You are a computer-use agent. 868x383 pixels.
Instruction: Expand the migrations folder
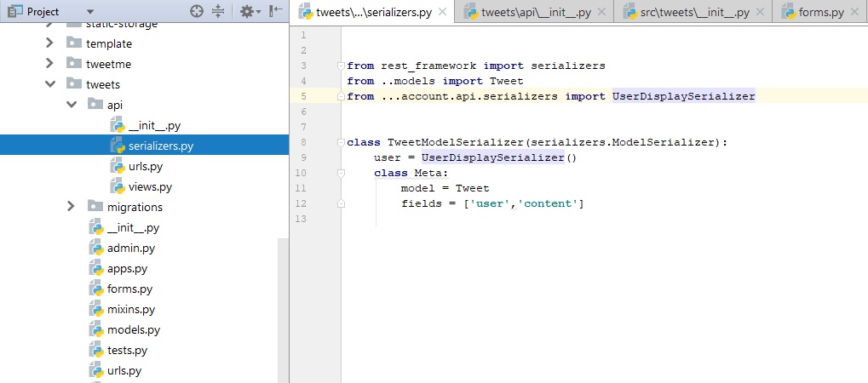(x=71, y=207)
